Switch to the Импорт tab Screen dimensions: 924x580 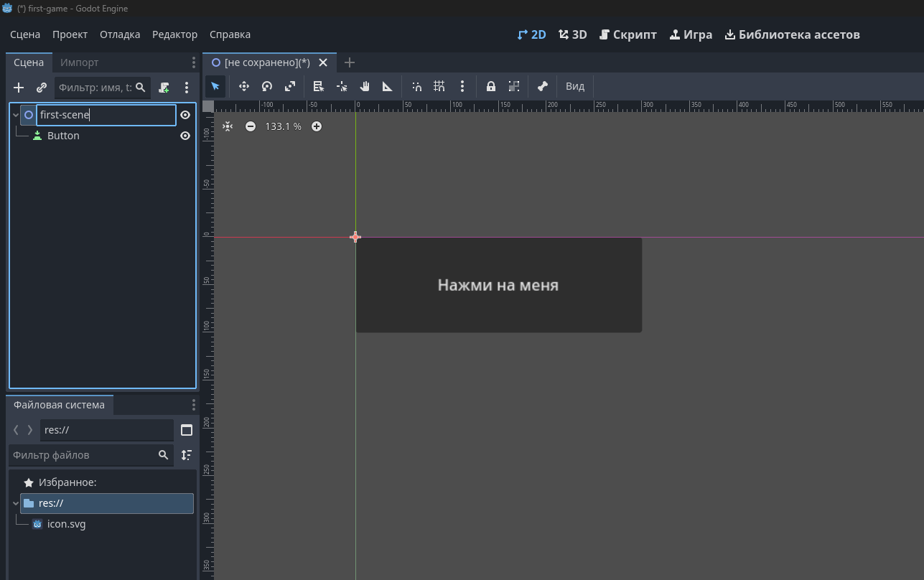click(79, 62)
